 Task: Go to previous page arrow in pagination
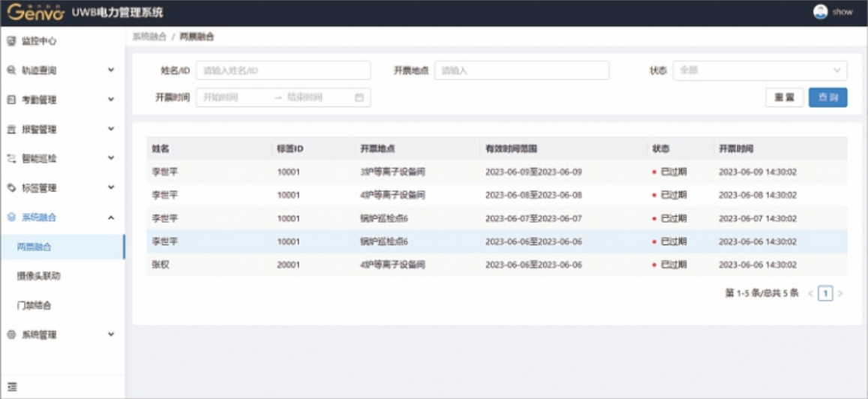click(810, 294)
